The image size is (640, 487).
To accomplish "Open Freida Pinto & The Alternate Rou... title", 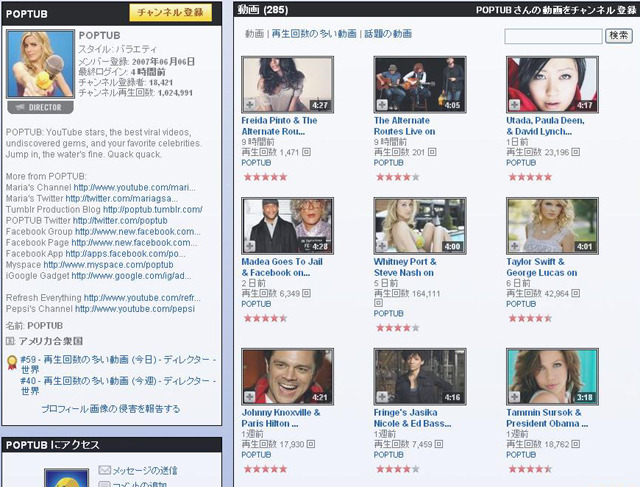I will tap(279, 126).
